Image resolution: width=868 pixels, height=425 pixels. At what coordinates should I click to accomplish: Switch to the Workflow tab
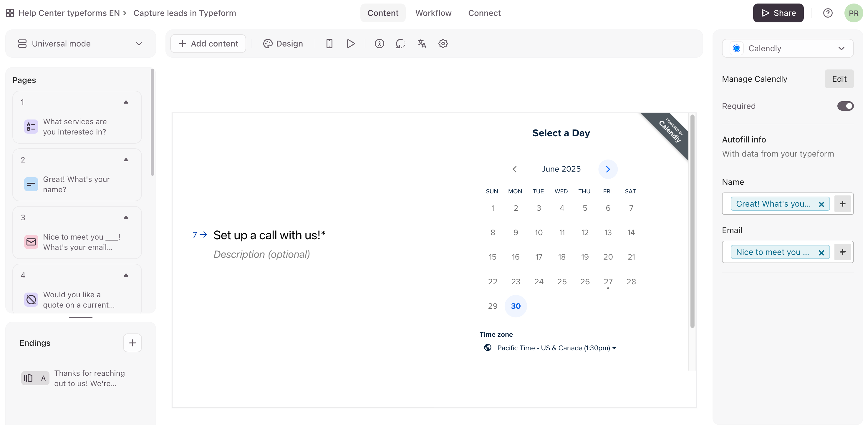(433, 13)
